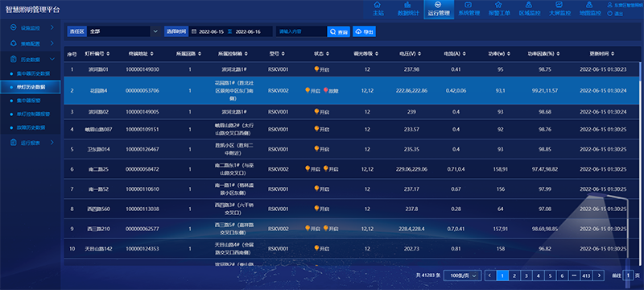The width and height of the screenshot is (644, 290).
Task: Select 集中器历史数据 in the sidebar
Action: click(33, 73)
